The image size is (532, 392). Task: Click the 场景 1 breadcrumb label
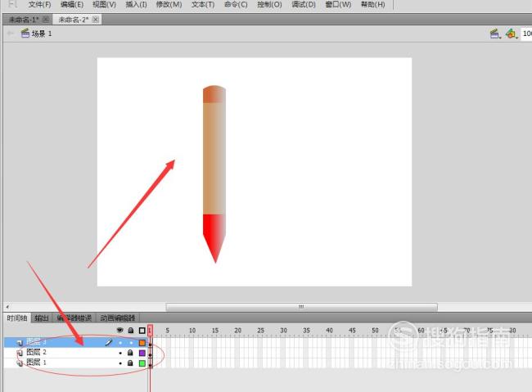(42, 34)
